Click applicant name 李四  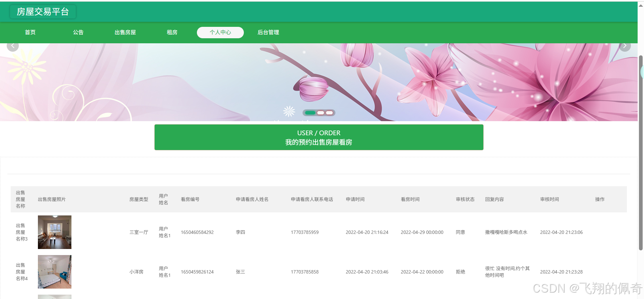240,232
